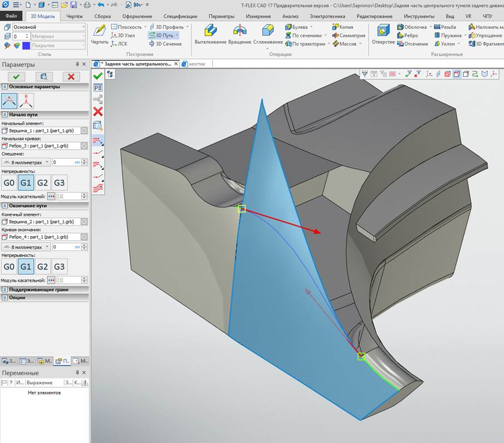
Task: Select G3 continuity under Окончание пути
Action: pyautogui.click(x=59, y=267)
